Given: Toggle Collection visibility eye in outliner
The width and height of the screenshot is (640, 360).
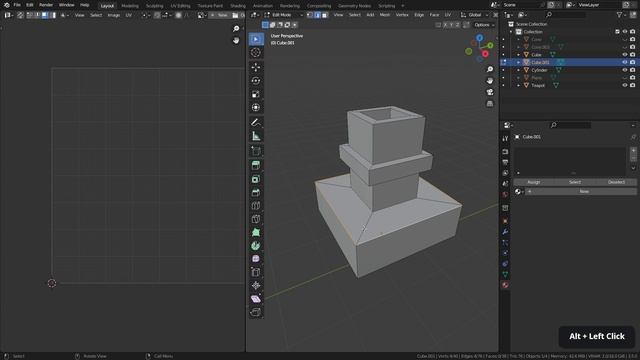Looking at the screenshot, I should (624, 31).
